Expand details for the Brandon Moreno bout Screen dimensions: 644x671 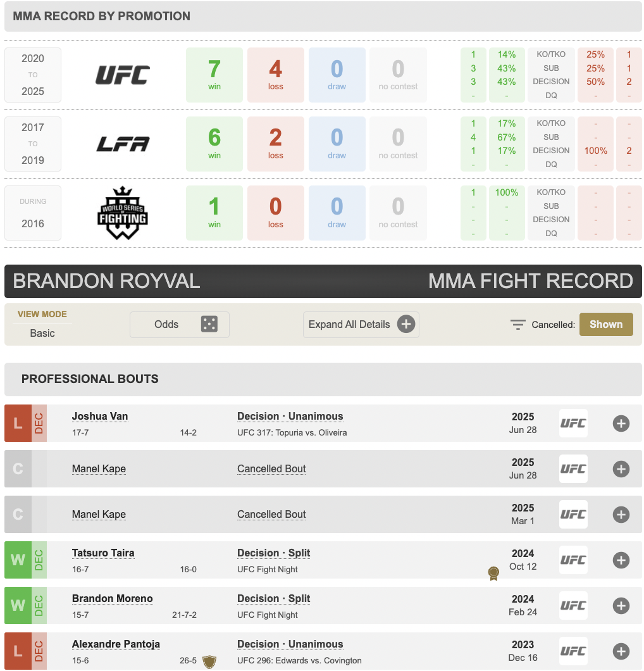(621, 606)
